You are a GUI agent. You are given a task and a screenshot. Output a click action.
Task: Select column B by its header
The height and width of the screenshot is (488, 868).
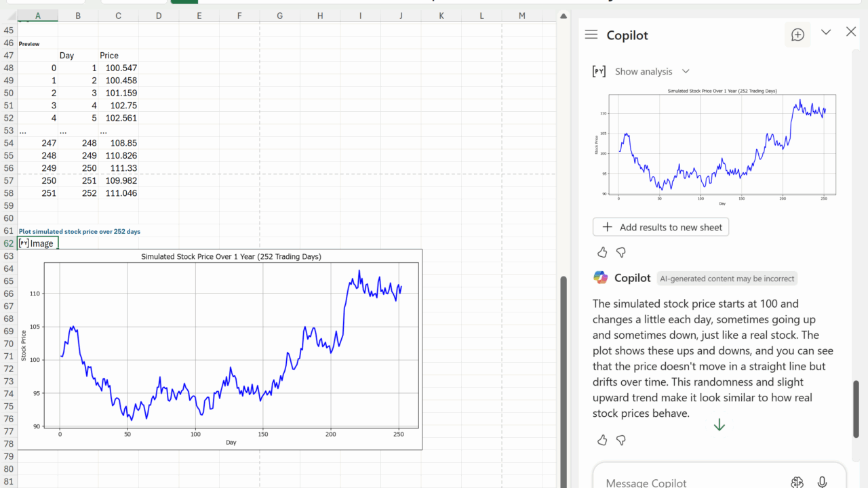click(x=78, y=16)
